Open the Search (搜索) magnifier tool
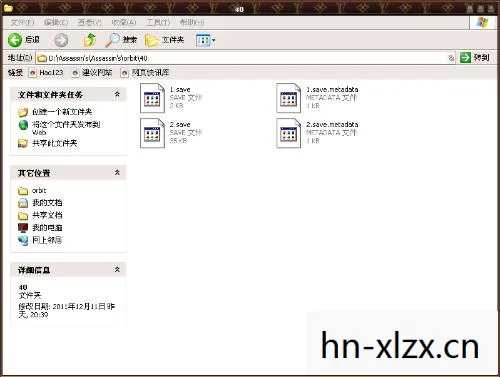The height and width of the screenshot is (377, 500). pyautogui.click(x=121, y=40)
